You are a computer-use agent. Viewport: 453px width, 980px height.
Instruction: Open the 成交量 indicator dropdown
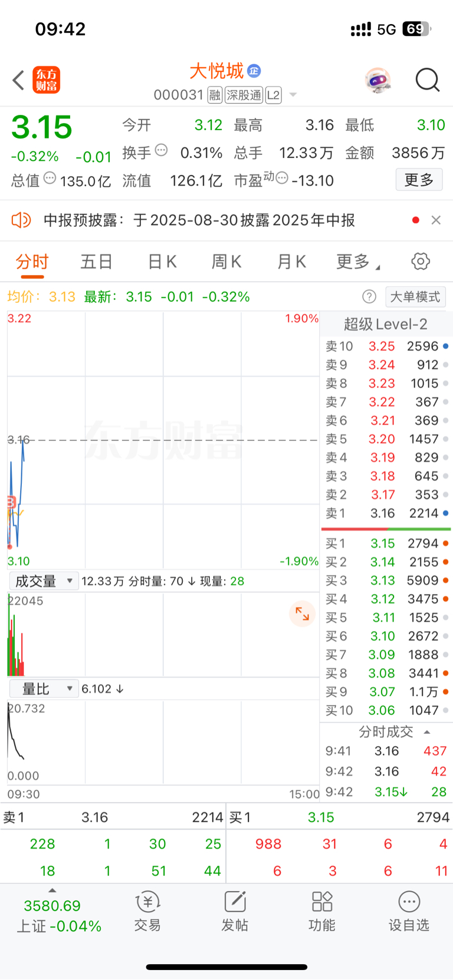[44, 581]
